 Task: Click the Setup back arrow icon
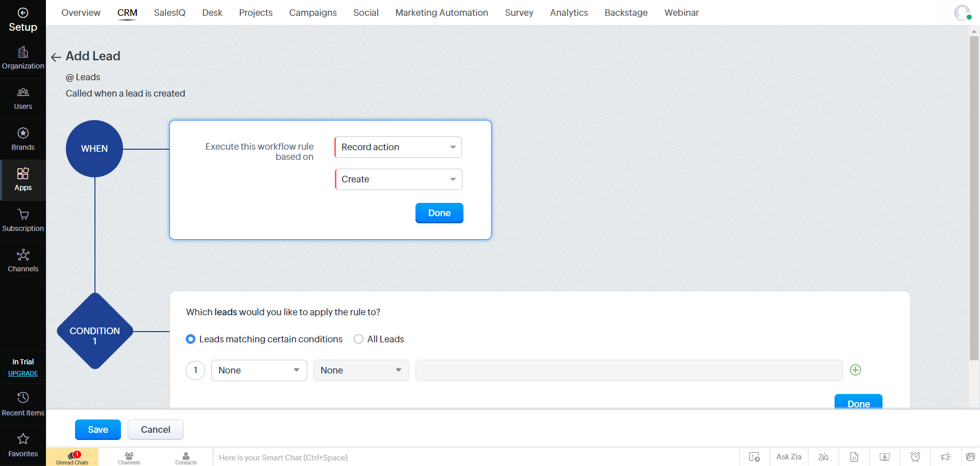[x=23, y=13]
